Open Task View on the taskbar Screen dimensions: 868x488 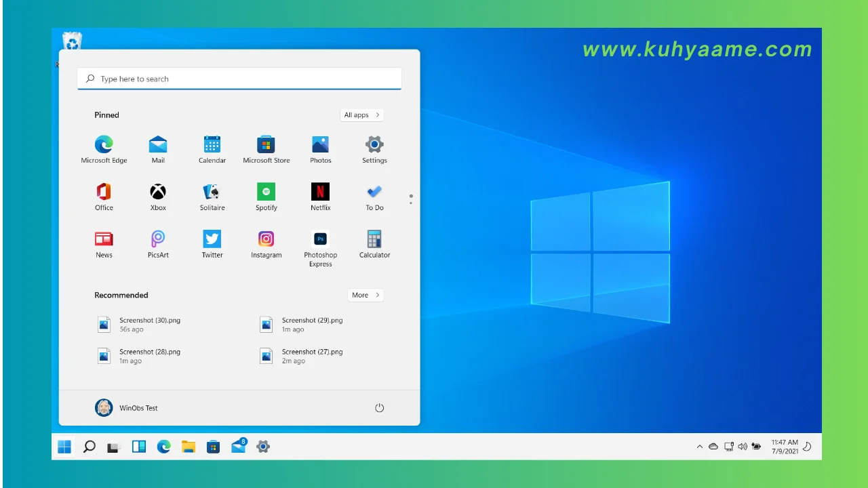point(113,447)
